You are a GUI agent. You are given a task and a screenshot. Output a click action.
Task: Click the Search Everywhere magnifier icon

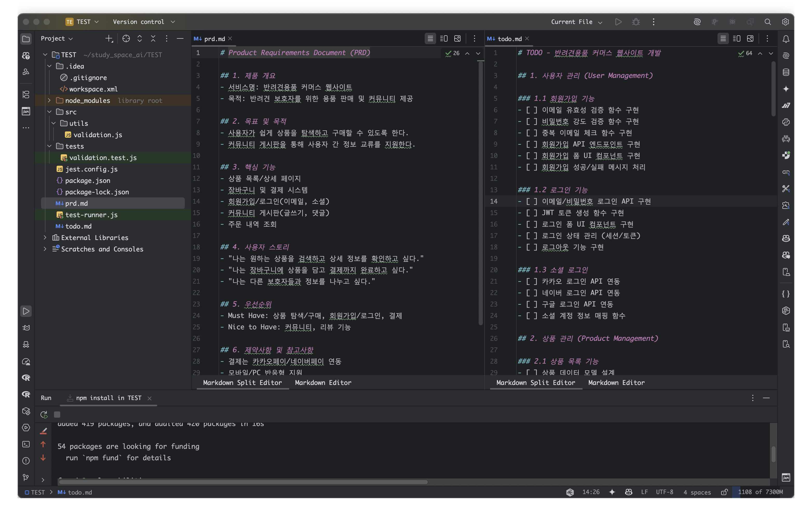click(x=767, y=22)
